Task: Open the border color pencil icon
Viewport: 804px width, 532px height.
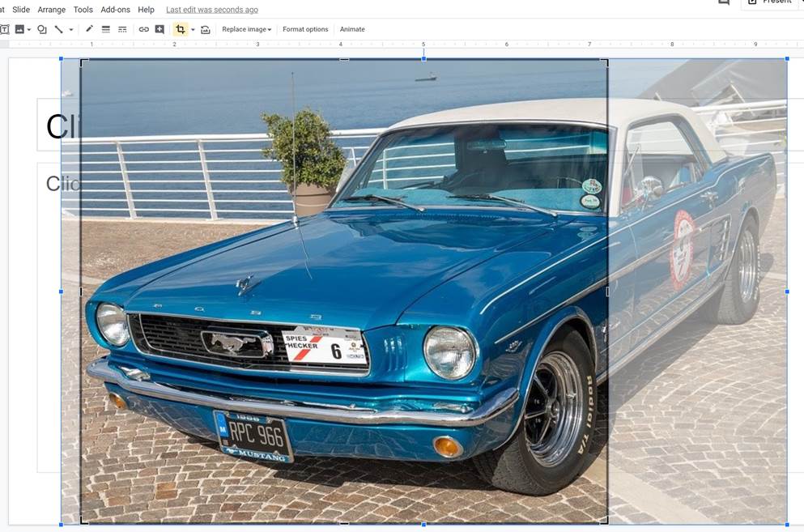Action: coord(89,29)
